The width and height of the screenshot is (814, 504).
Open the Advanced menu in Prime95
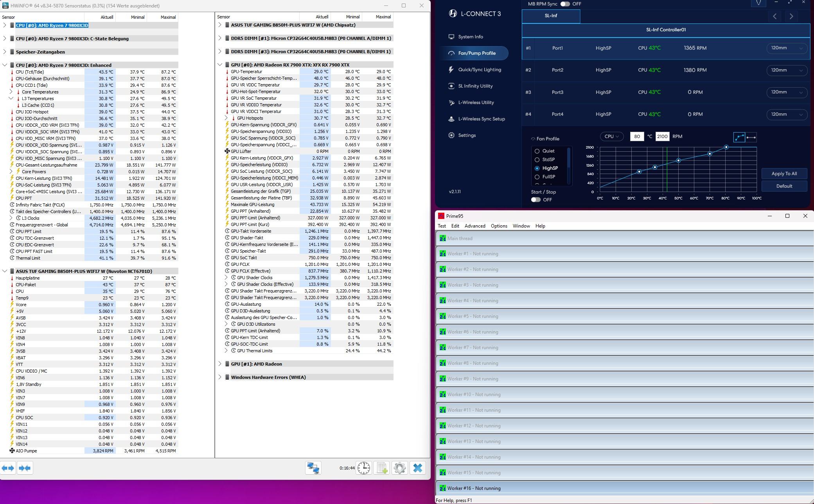474,226
